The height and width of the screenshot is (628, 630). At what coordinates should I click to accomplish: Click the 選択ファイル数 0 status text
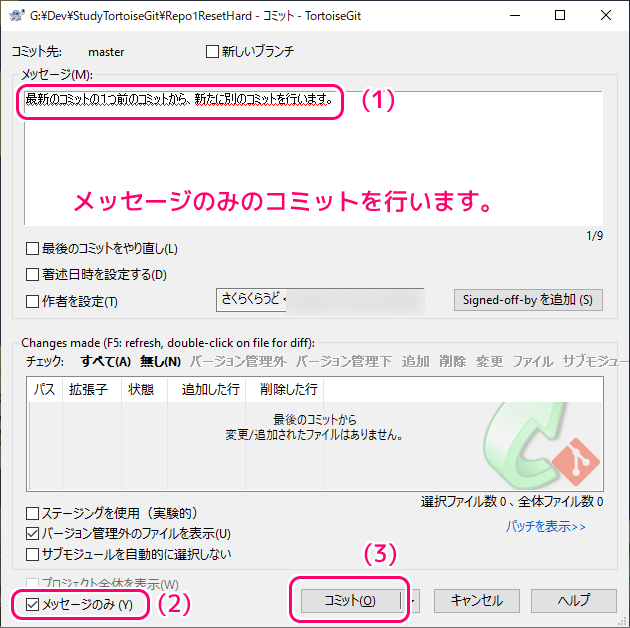(463, 502)
